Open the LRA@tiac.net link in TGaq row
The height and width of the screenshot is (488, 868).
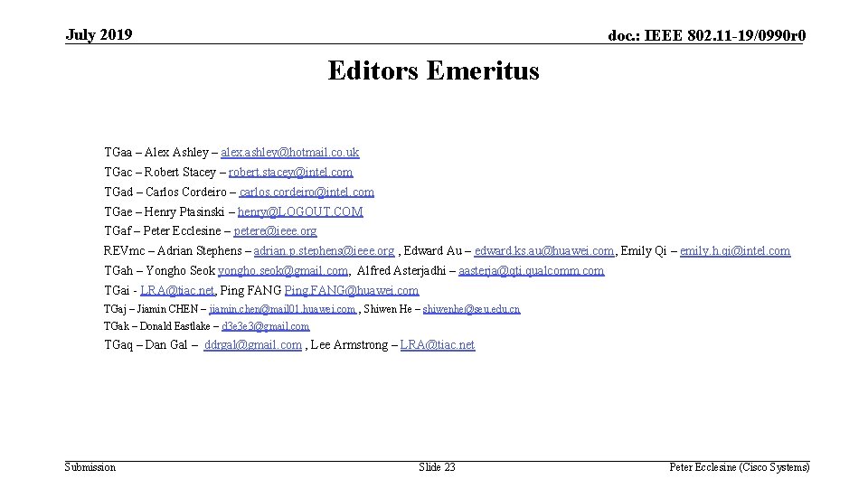[x=438, y=344]
